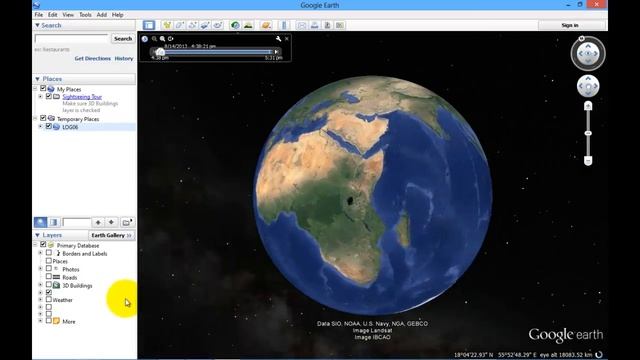This screenshot has width=640, height=360.
Task: Uncheck the Temporary Places checkbox
Action: (x=43, y=118)
